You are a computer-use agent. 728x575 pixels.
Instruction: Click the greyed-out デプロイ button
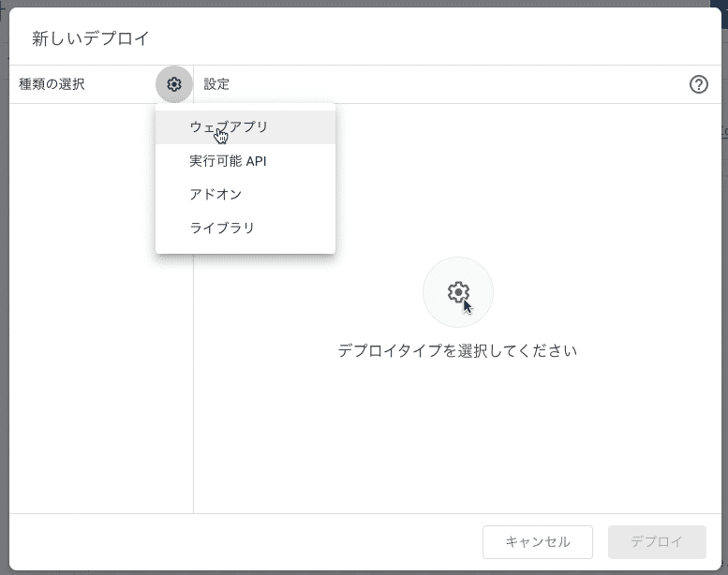(x=657, y=541)
